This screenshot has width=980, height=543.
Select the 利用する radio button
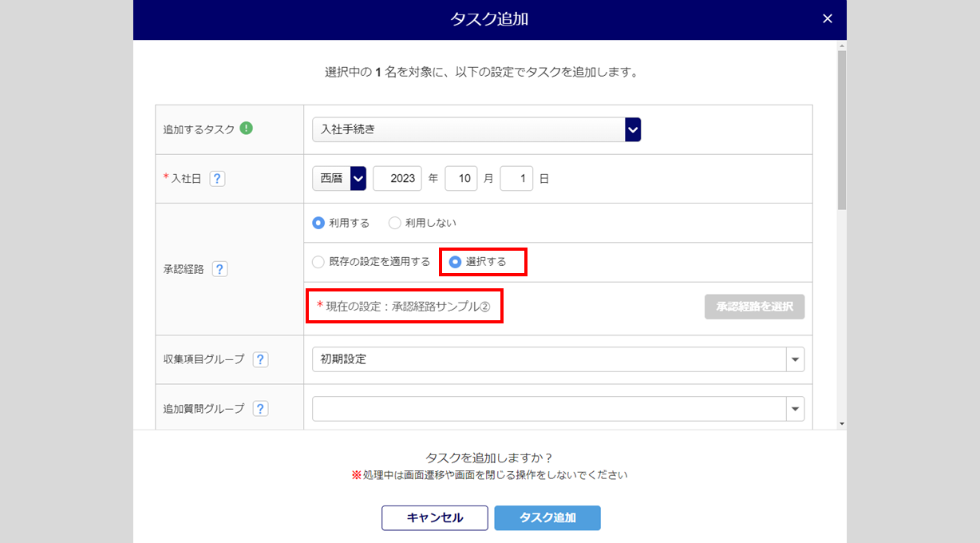coord(318,223)
